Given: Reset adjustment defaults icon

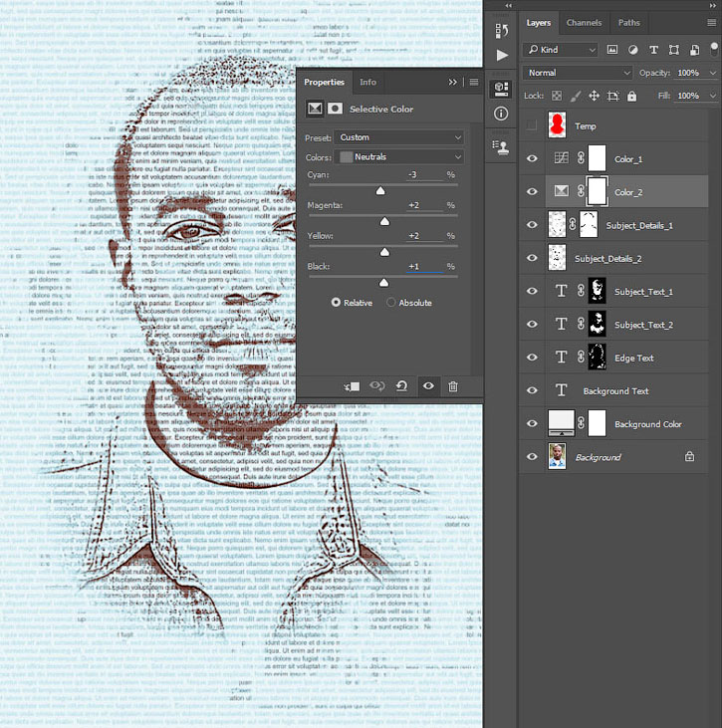Looking at the screenshot, I should [402, 386].
